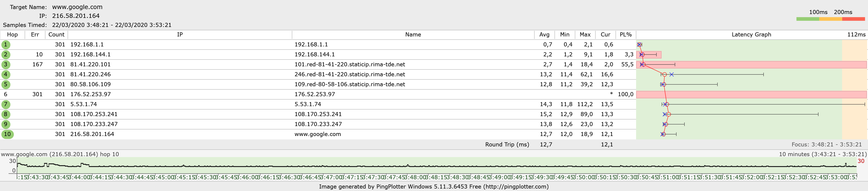Screen dimensions: 868x191
Task: Select the row with IP 176.52.253.97
Action: tap(90, 95)
